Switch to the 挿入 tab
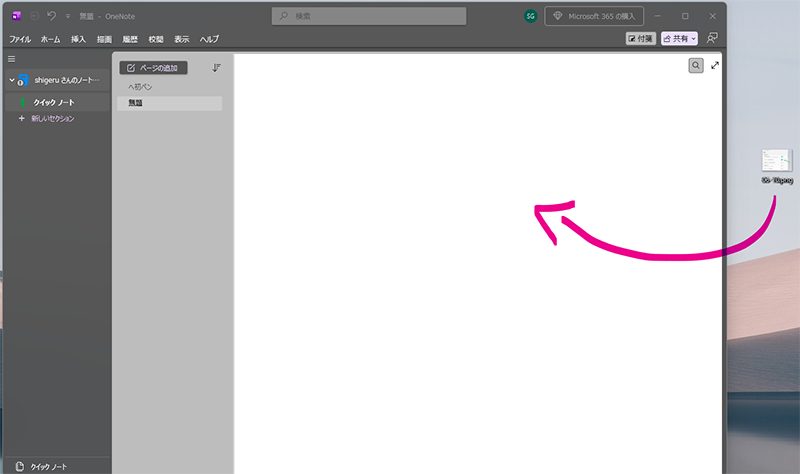 (x=78, y=39)
